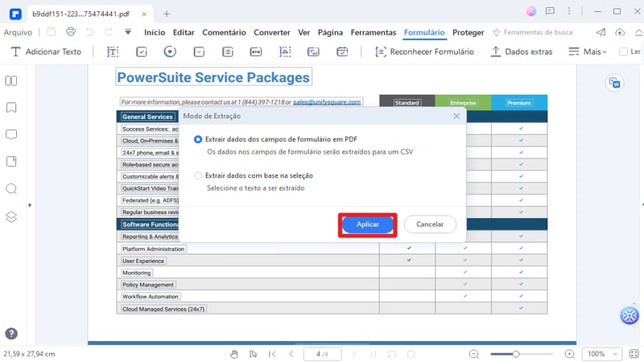644x362 pixels.
Task: Open the Arquivo menu
Action: tap(18, 32)
